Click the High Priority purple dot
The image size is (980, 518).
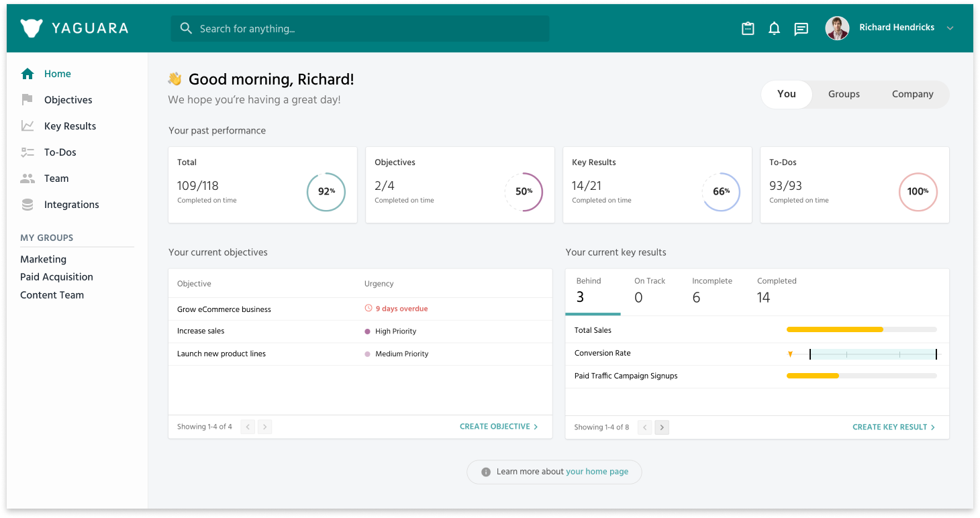coord(367,331)
